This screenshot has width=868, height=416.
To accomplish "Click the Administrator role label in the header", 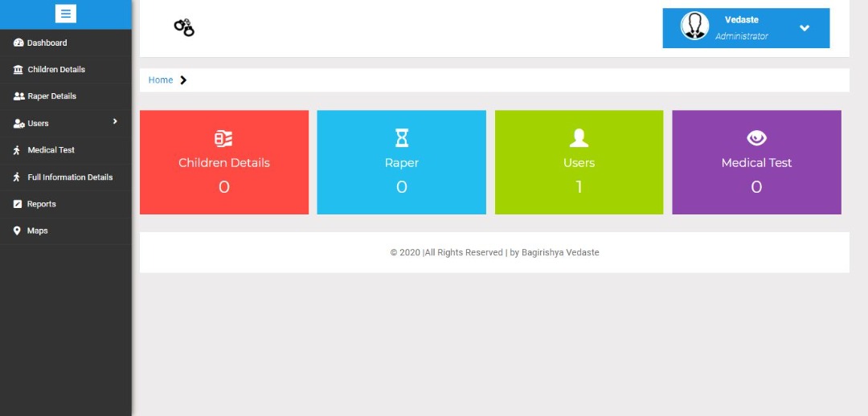I will (x=741, y=36).
